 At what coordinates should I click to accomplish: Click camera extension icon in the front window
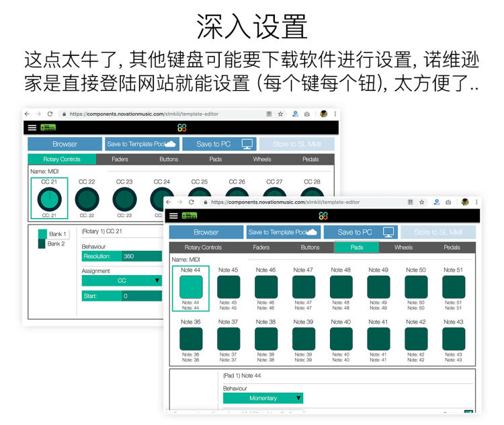coord(448,202)
